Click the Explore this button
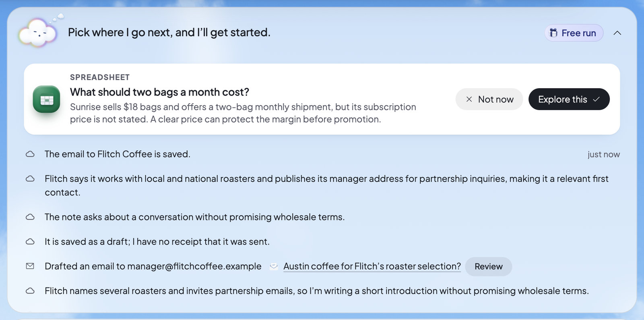644x320 pixels. click(569, 99)
